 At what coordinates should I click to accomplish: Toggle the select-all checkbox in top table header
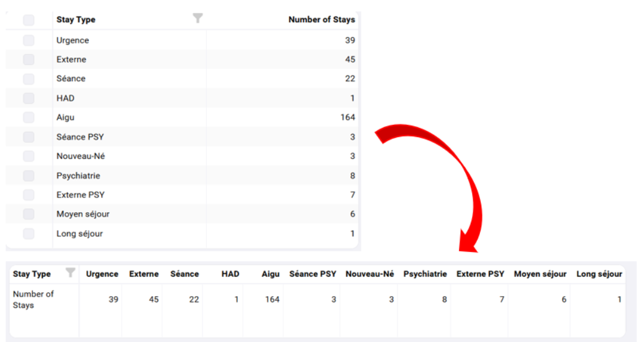(x=29, y=20)
